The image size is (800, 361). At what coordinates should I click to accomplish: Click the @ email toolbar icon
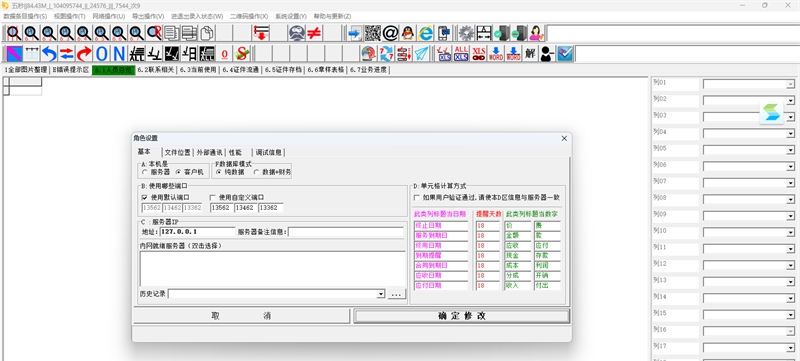(x=390, y=33)
